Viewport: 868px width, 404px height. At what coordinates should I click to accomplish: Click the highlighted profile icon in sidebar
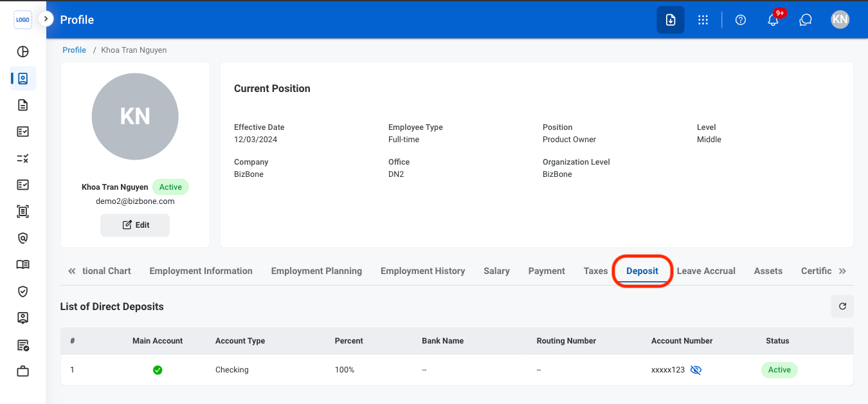click(x=23, y=78)
